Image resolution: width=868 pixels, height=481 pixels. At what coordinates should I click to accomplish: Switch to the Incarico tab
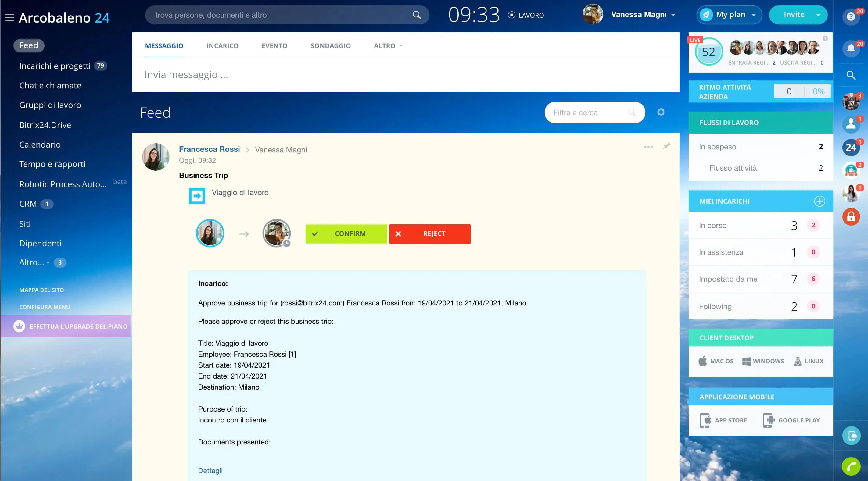coord(222,46)
